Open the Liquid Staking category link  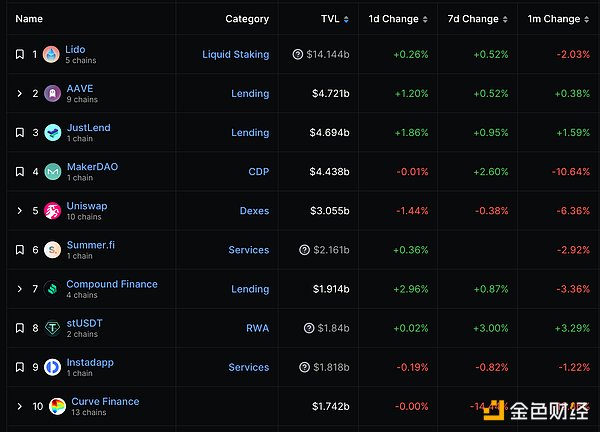pyautogui.click(x=235, y=55)
